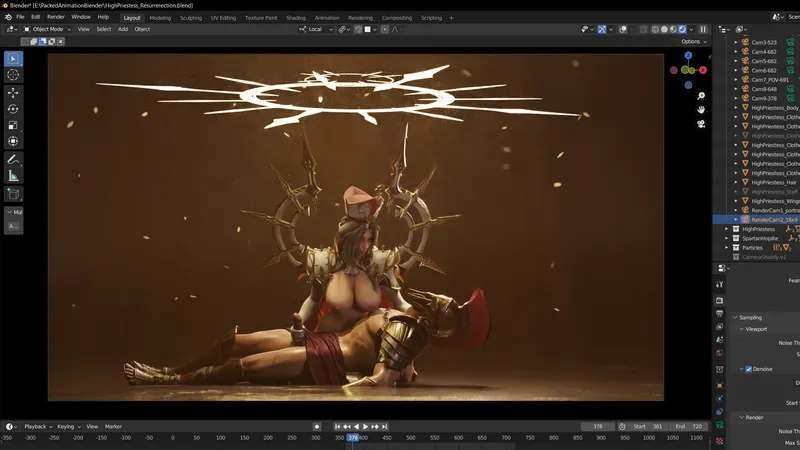Switch to rendered viewport shading

[x=683, y=30]
